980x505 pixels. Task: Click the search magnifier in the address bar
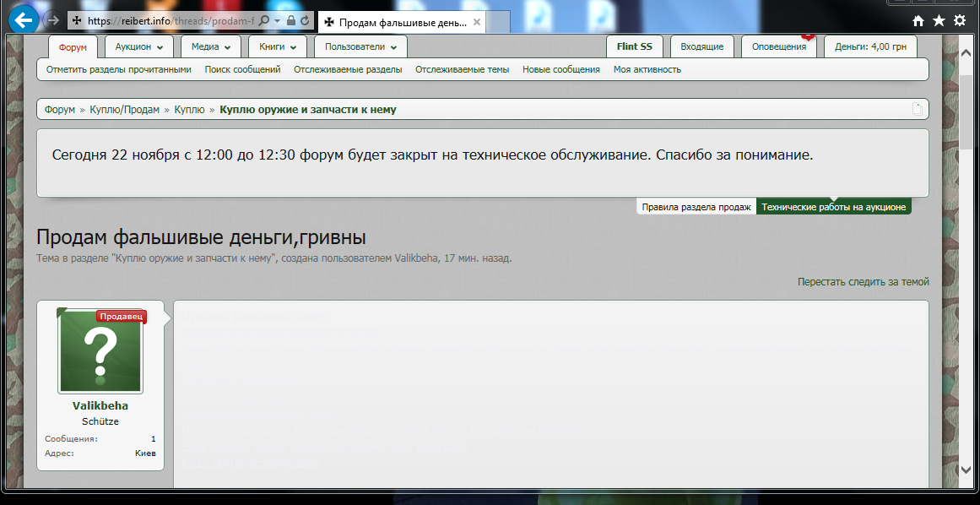[263, 19]
